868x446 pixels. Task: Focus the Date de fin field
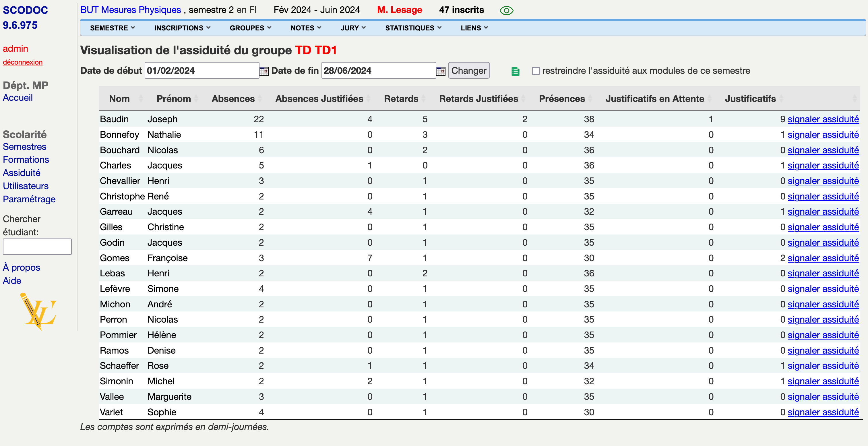pyautogui.click(x=379, y=71)
